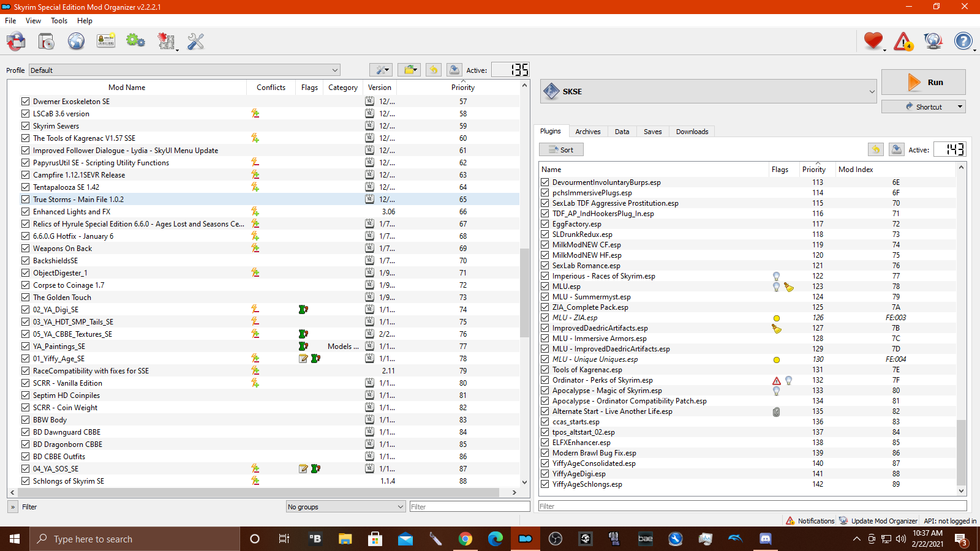Create a backup of the mod list
This screenshot has width=980, height=551.
tap(454, 70)
